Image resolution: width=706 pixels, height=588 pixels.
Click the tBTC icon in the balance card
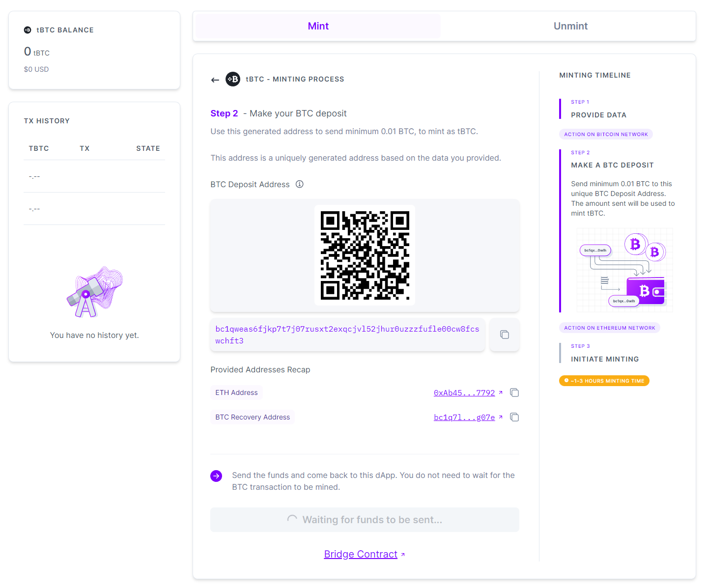tap(27, 29)
